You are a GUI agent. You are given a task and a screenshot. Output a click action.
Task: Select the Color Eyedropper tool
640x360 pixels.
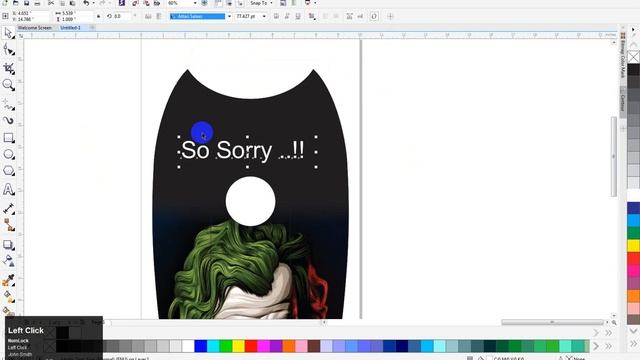[8, 280]
